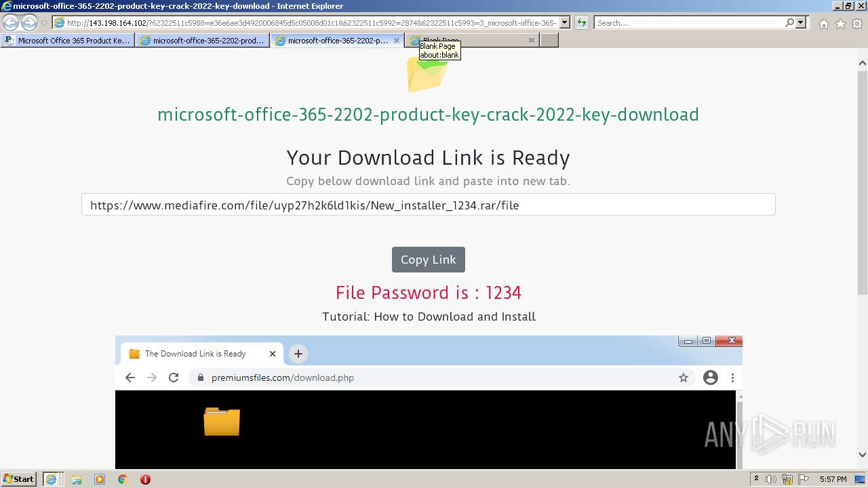Image resolution: width=868 pixels, height=488 pixels.
Task: Click the mediafire download link field
Action: click(x=428, y=205)
